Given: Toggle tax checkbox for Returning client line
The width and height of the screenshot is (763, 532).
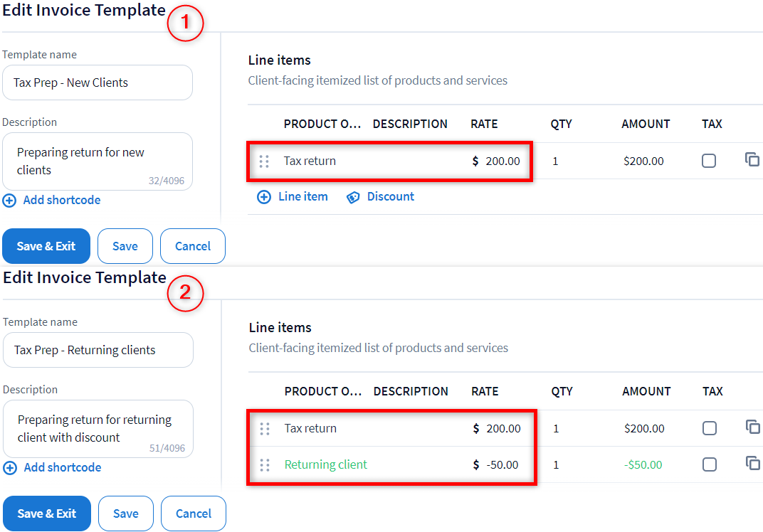Looking at the screenshot, I should [x=710, y=465].
